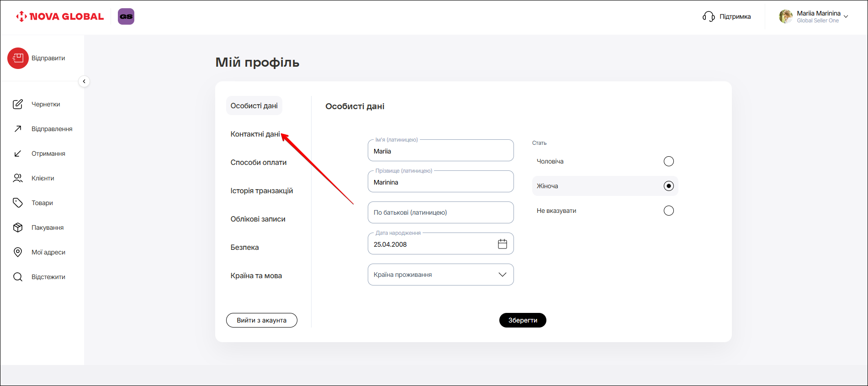The height and width of the screenshot is (386, 868).
Task: Click the По батькові input field
Action: pos(440,212)
